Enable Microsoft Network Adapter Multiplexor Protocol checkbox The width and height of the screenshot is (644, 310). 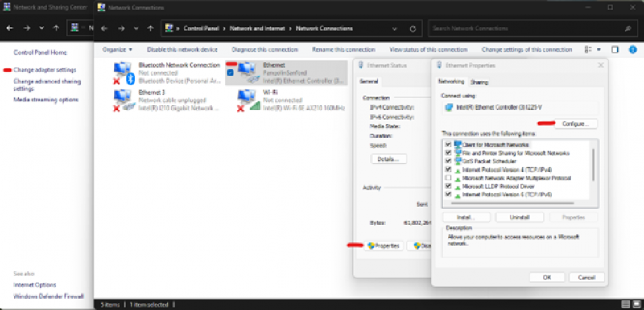(x=448, y=178)
